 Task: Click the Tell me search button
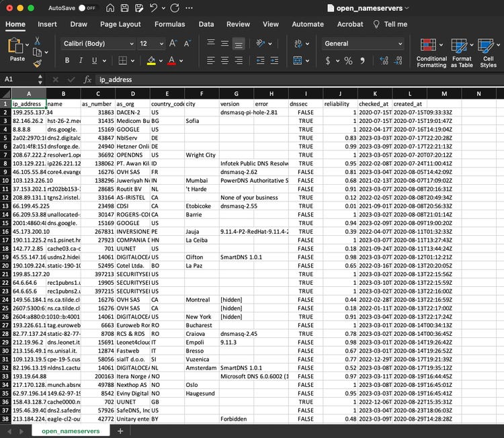(388, 24)
